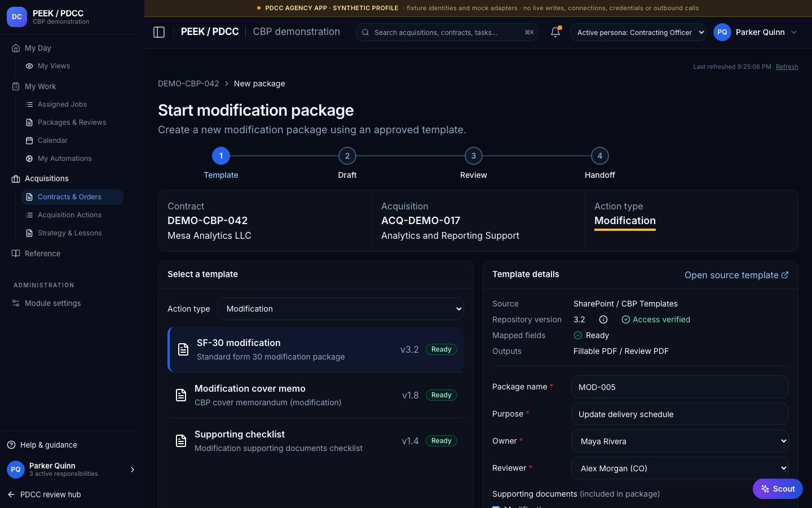Select the Modification cover memo template

point(316,395)
